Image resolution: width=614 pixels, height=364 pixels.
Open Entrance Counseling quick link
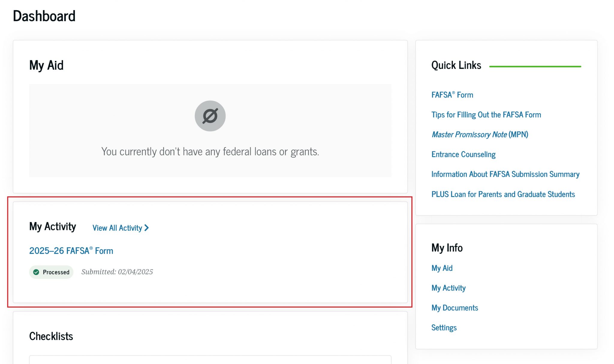point(463,155)
